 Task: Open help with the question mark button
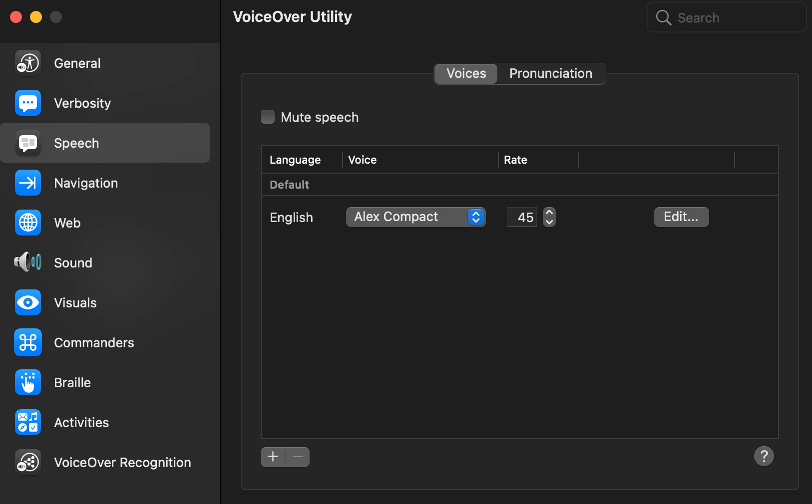pos(764,456)
